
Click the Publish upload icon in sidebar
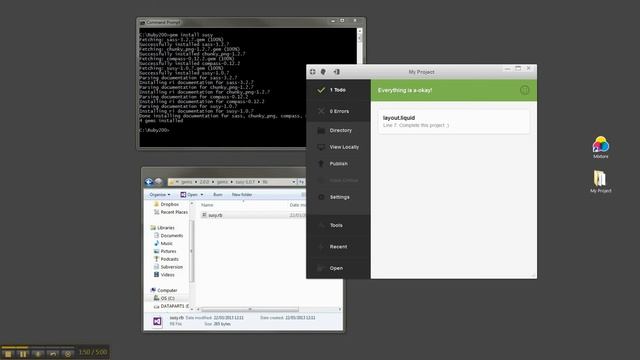click(x=321, y=164)
